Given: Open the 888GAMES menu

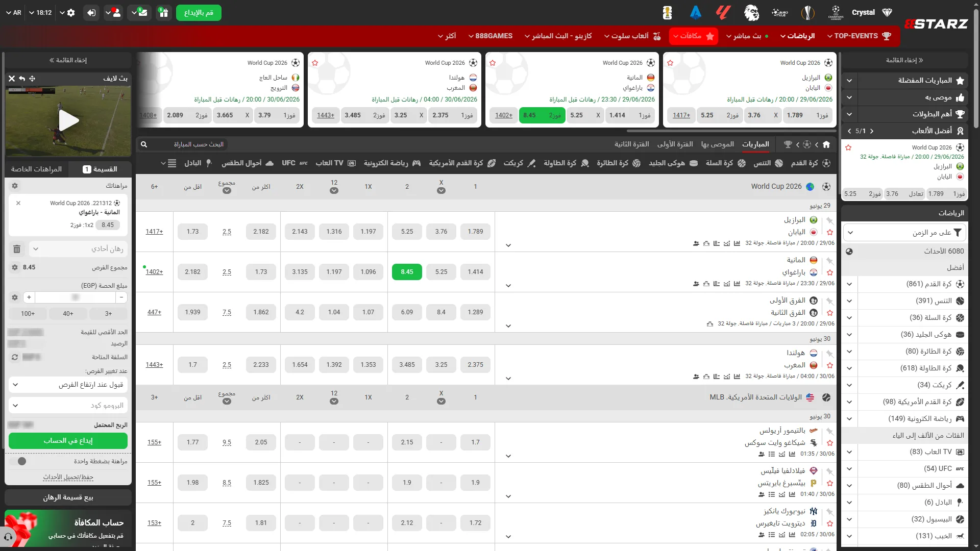Looking at the screenshot, I should [x=491, y=36].
